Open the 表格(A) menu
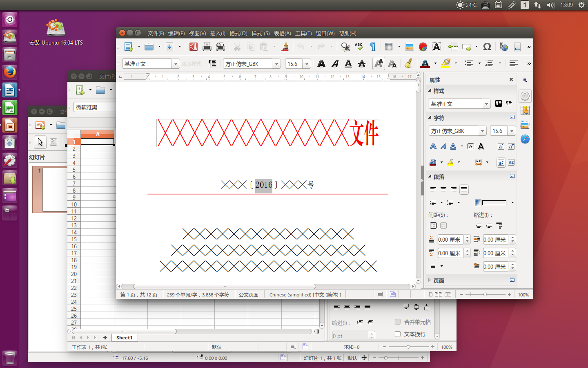588x368 pixels. pos(282,34)
